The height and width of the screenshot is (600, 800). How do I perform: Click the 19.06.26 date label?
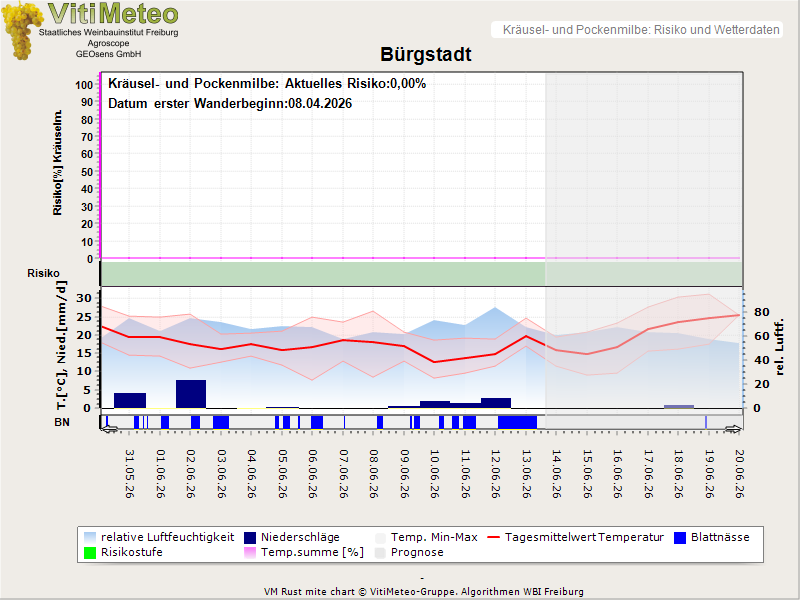pyautogui.click(x=709, y=473)
